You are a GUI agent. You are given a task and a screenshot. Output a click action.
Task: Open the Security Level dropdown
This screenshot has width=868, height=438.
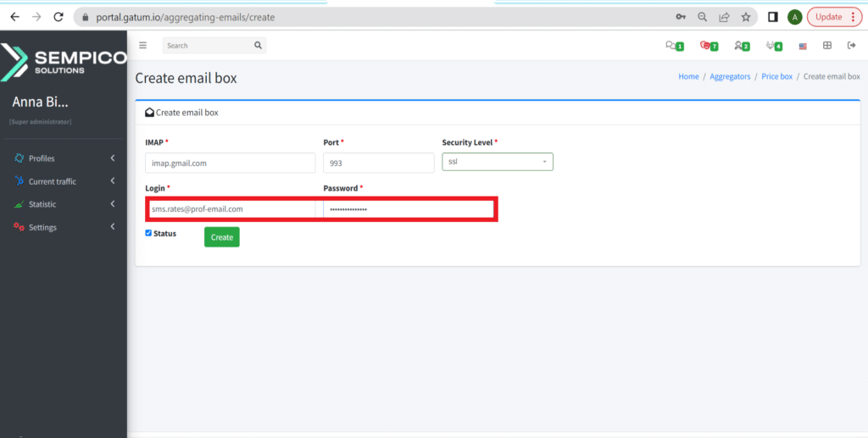(497, 162)
